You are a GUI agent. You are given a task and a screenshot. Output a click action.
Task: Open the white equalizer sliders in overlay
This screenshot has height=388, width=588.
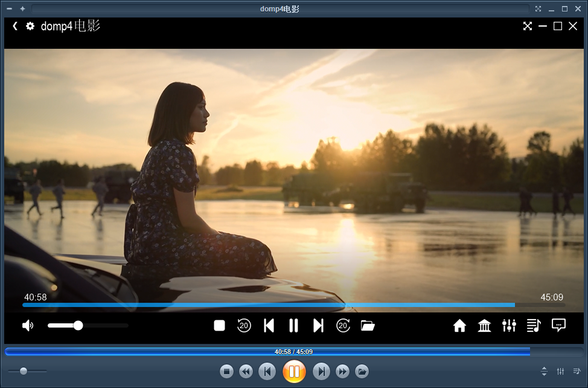[509, 326]
